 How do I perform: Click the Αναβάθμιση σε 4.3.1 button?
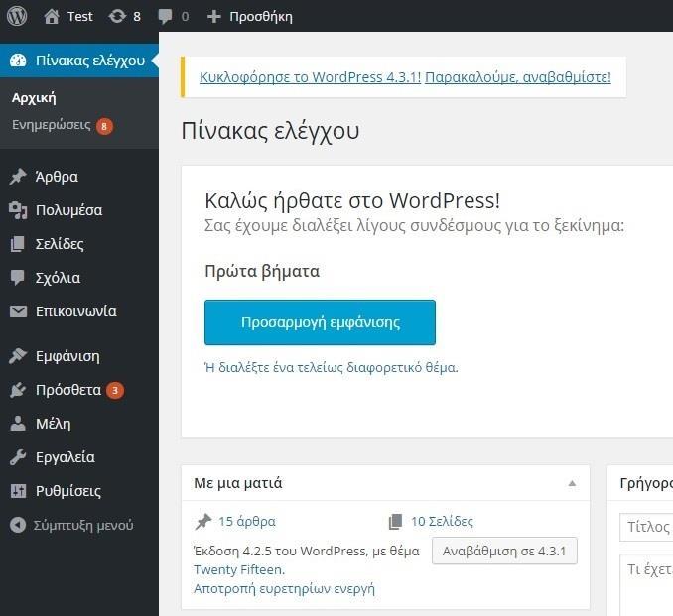tap(504, 551)
